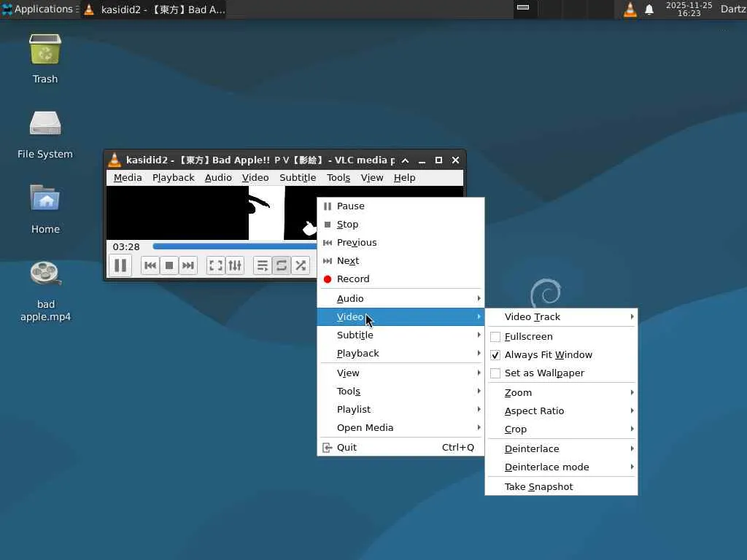Choose Quit in the context menu
The width and height of the screenshot is (747, 560).
[400, 447]
